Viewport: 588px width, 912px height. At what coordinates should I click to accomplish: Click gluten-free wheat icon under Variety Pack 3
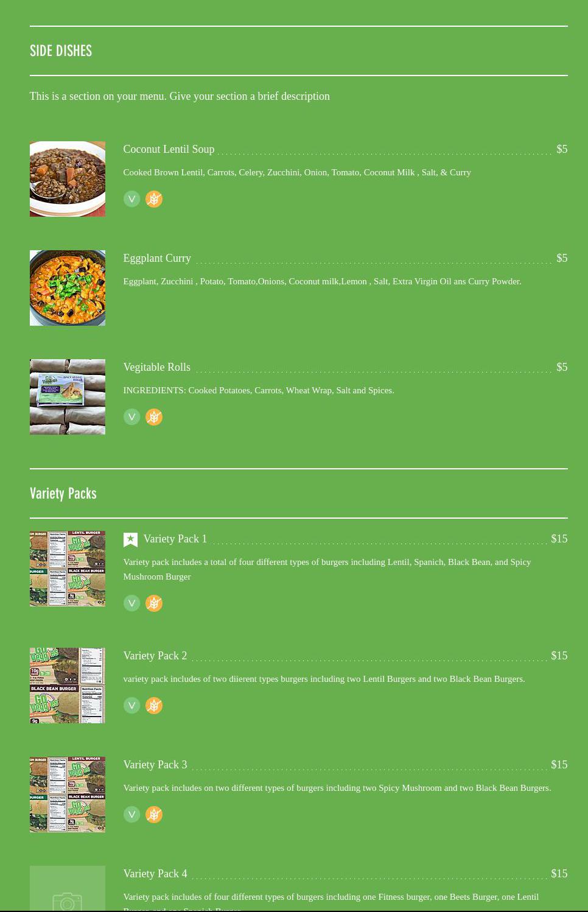154,815
